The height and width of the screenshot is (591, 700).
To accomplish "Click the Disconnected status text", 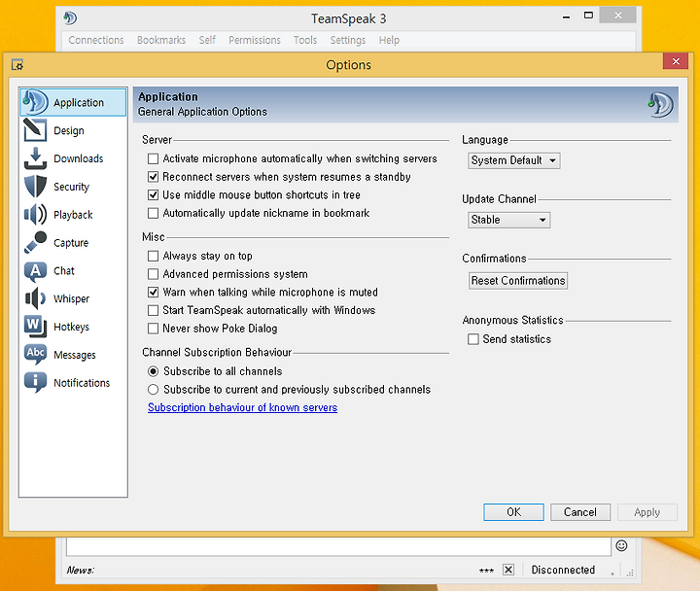I will click(563, 570).
